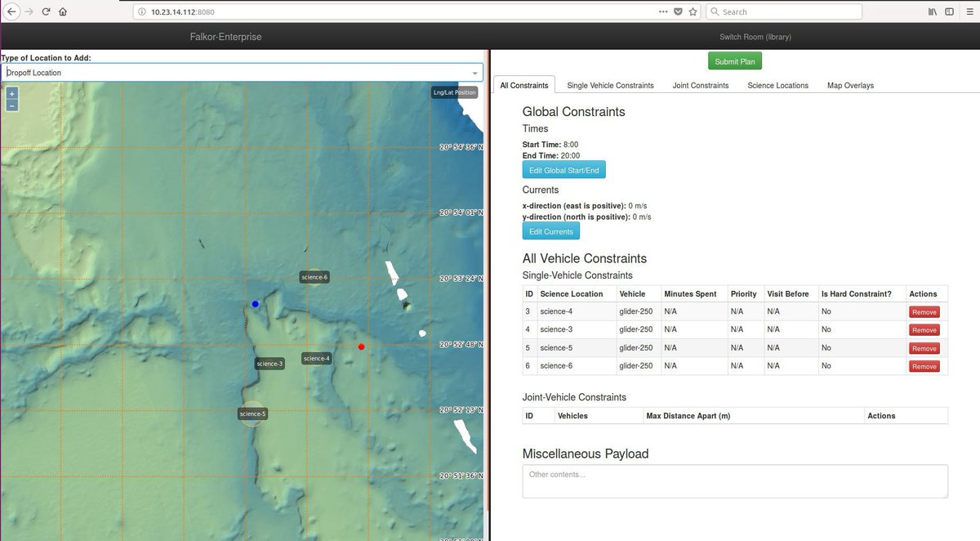Open the Science Locations tab
980x541 pixels.
pos(777,85)
